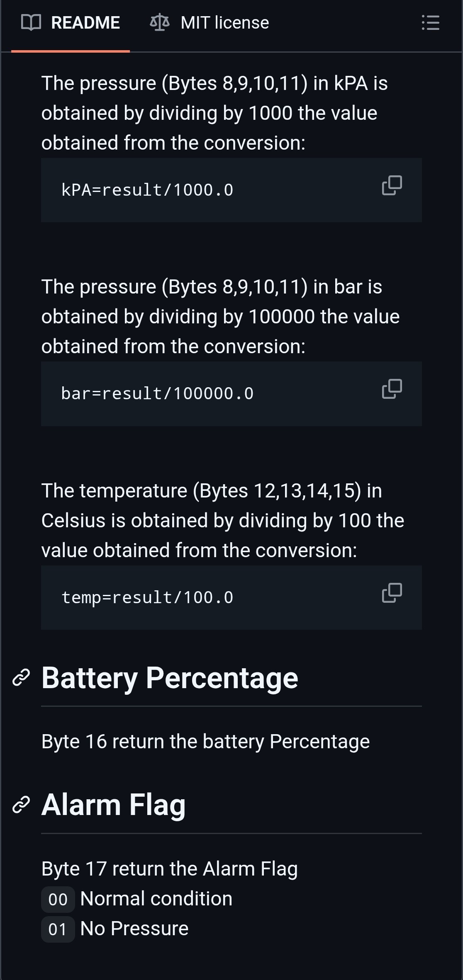Screen dimensions: 463x980
Task: Copy the temp=result/100.0 code snippet
Action: coord(392,593)
